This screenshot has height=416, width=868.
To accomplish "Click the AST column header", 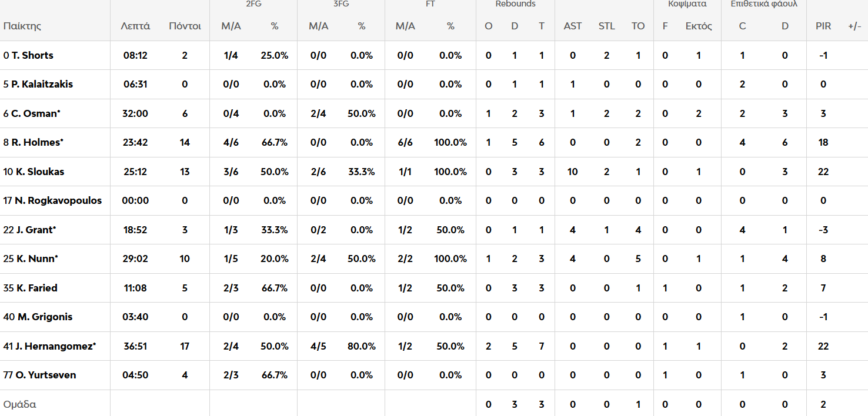I will (572, 26).
